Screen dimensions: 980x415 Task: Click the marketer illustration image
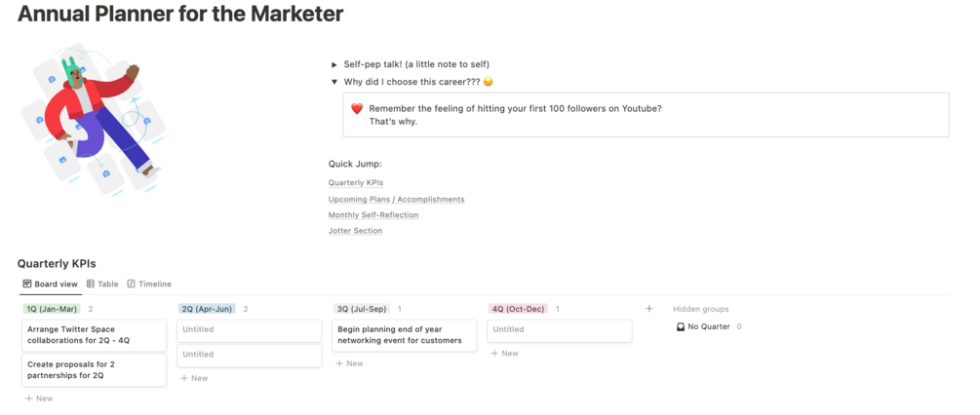pyautogui.click(x=91, y=120)
